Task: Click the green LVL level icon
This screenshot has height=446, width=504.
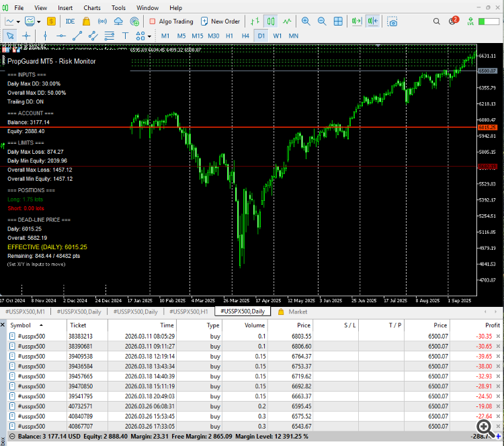Action: [x=470, y=21]
